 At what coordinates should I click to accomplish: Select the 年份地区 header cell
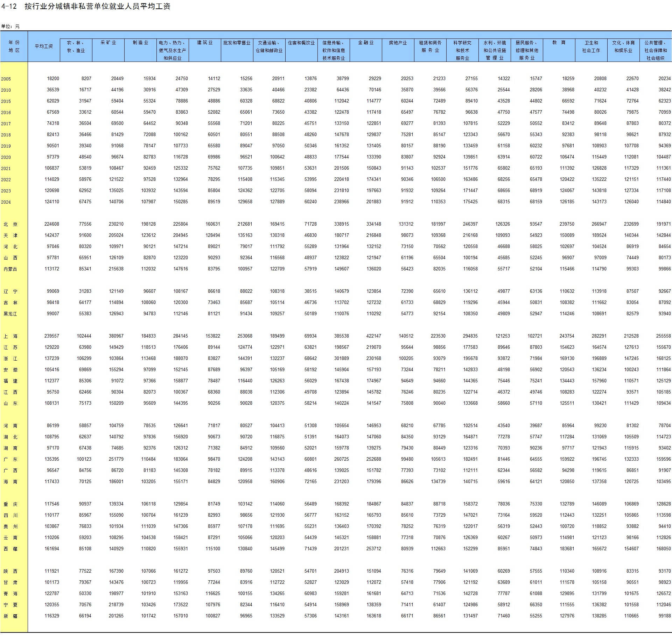(x=14, y=47)
